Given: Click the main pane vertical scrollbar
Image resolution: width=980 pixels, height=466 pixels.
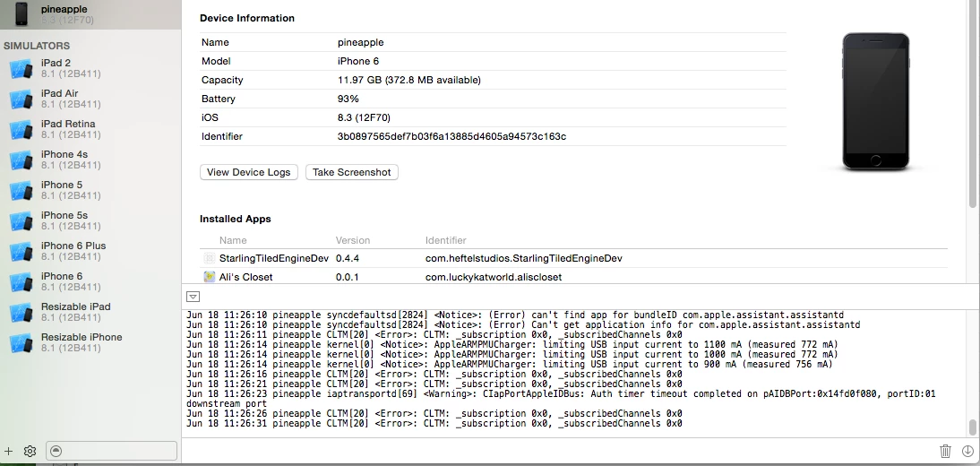Looking at the screenshot, I should 973,104.
